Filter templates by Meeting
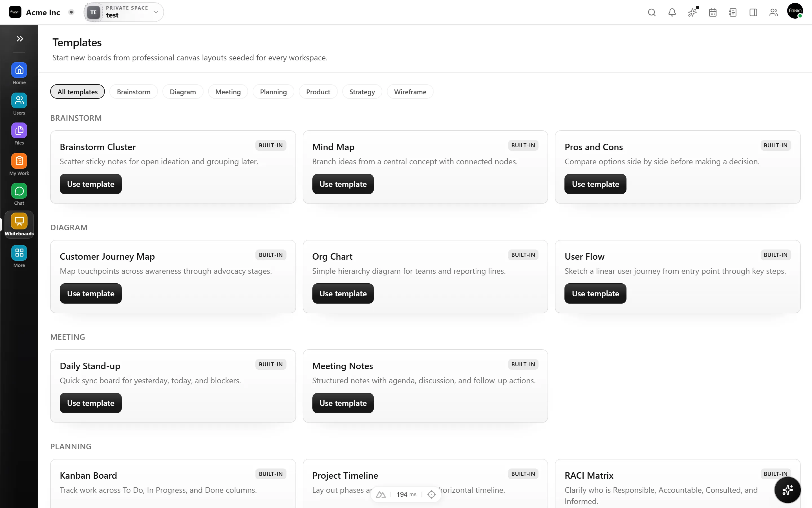The height and width of the screenshot is (508, 812). click(228, 92)
